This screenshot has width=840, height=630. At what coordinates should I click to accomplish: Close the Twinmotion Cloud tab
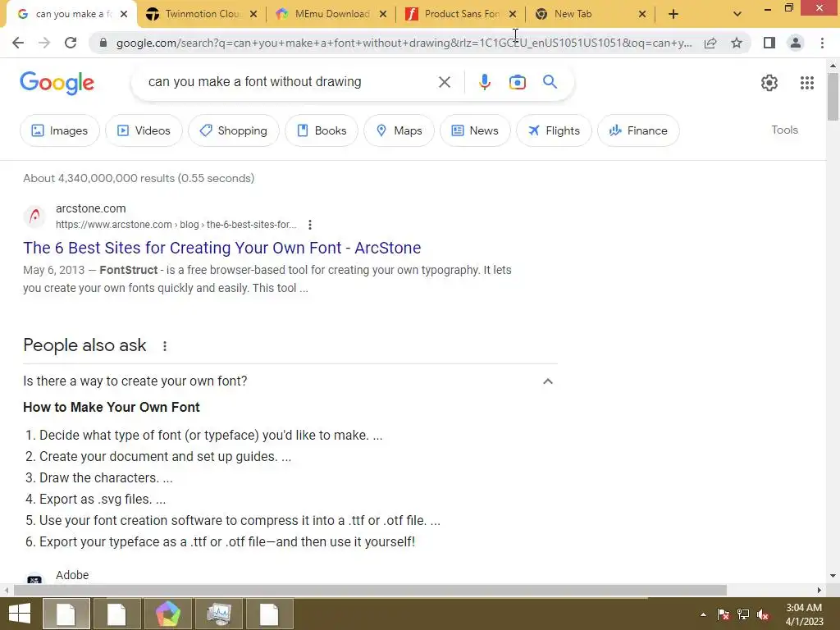tap(253, 14)
